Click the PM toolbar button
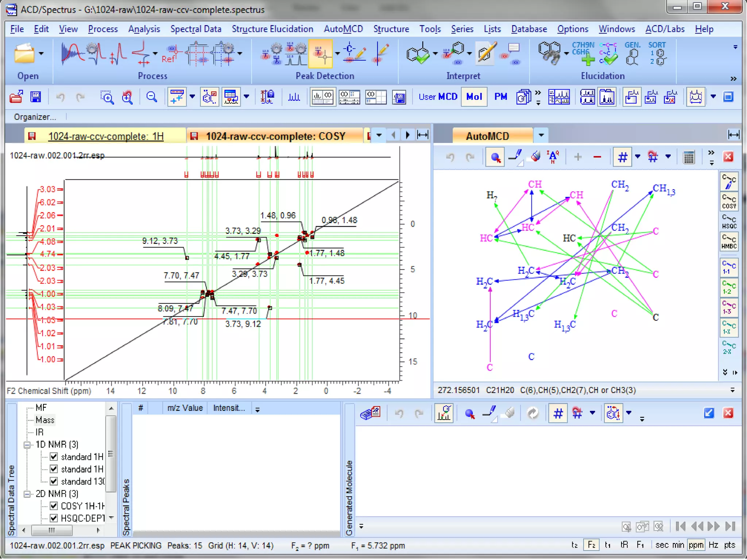The width and height of the screenshot is (747, 560). pos(501,97)
